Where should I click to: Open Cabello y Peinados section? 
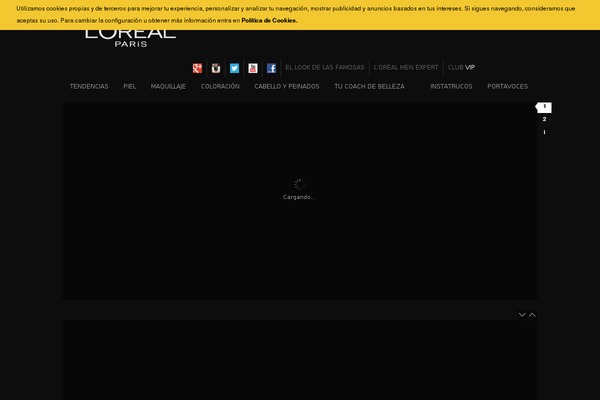(x=287, y=87)
